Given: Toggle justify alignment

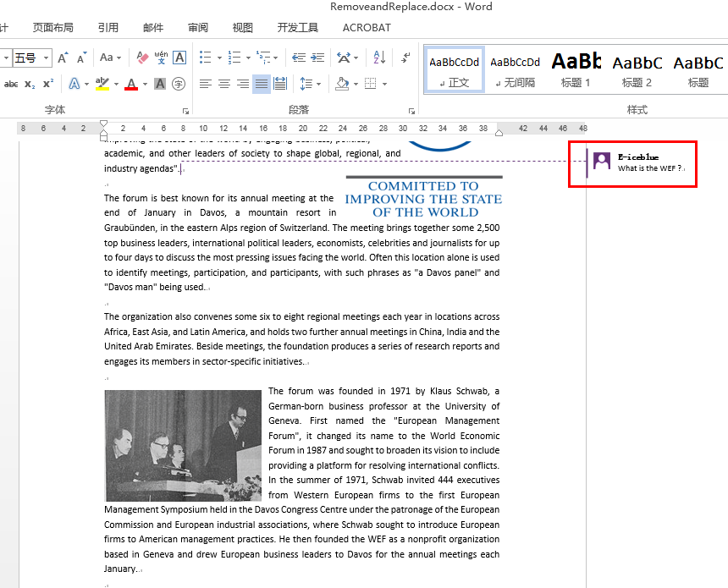Looking at the screenshot, I should [x=262, y=84].
